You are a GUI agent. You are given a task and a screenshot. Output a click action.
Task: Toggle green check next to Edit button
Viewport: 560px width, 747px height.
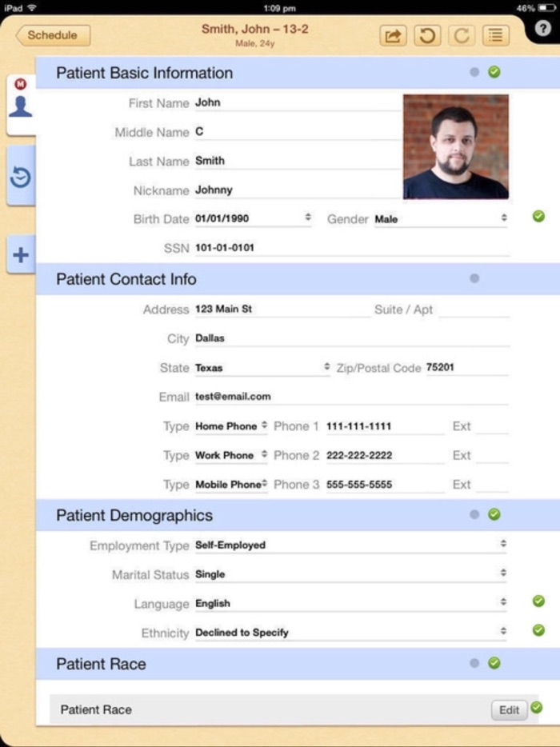click(x=537, y=707)
